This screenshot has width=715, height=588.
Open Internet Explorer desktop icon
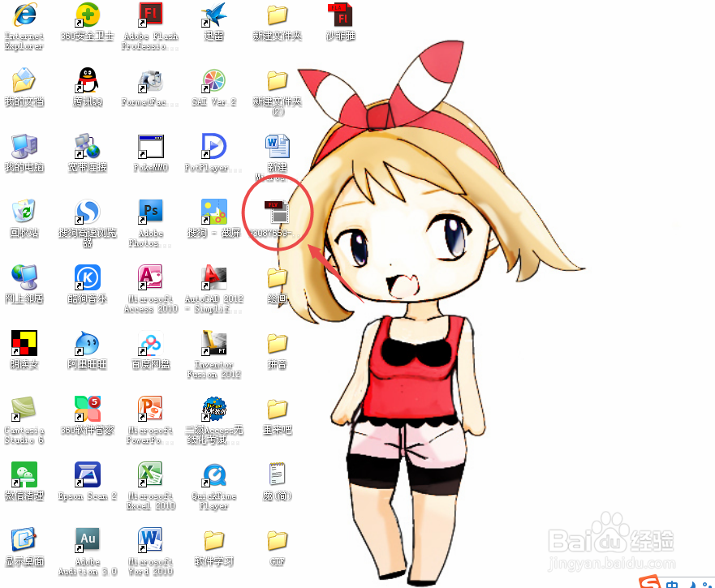pyautogui.click(x=24, y=15)
